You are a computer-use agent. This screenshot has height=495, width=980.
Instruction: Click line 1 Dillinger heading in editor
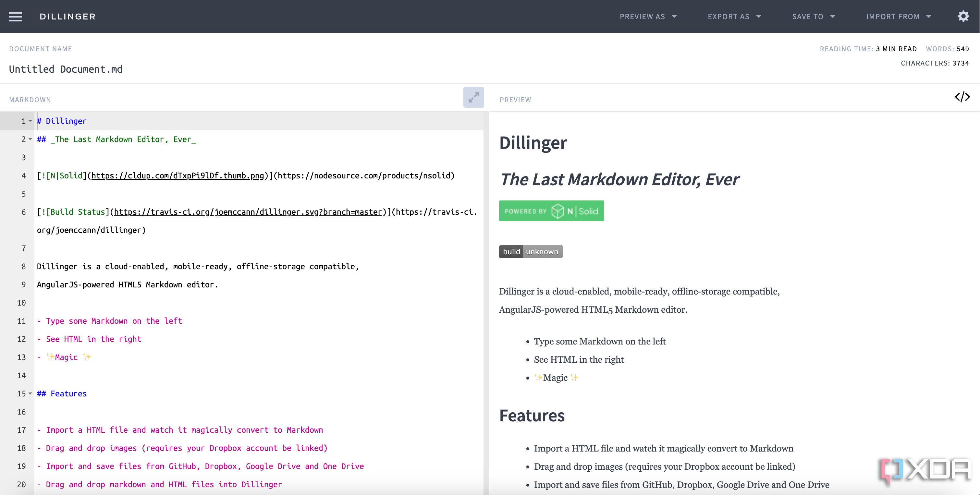pyautogui.click(x=62, y=121)
